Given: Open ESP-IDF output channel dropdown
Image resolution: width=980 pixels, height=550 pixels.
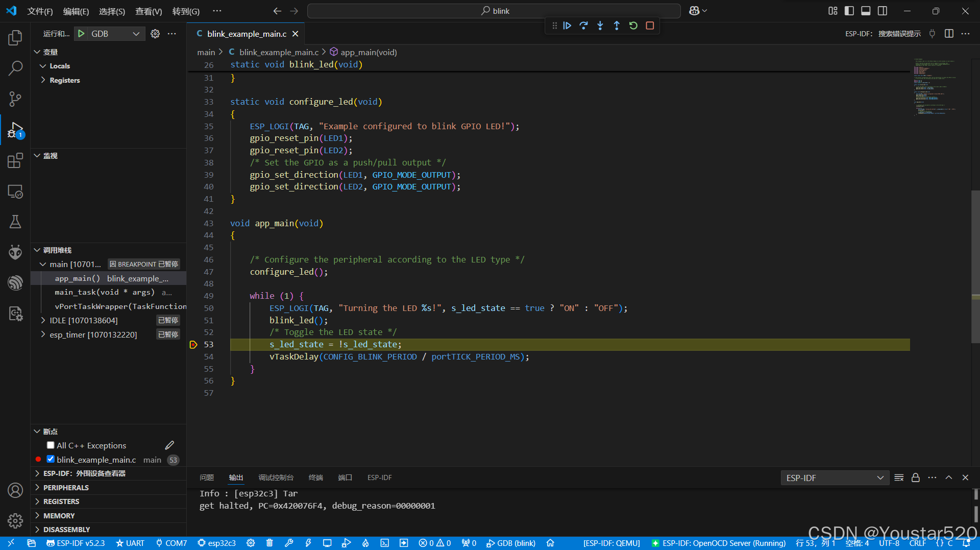Looking at the screenshot, I should [x=835, y=477].
